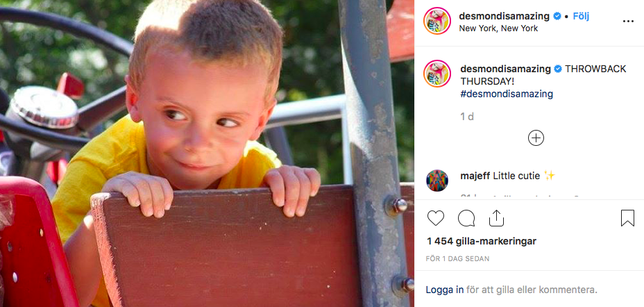The image size is (644, 307).
Task: Save post with bookmark icon
Action: 627,218
